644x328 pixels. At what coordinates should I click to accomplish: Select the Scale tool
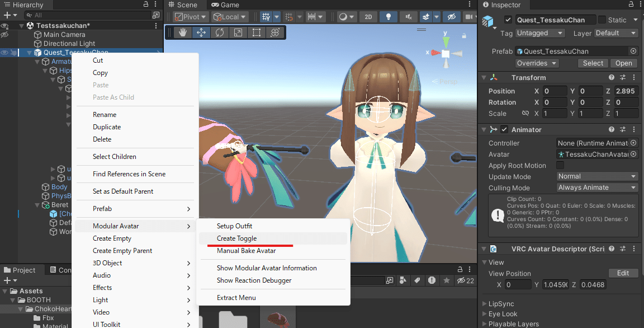pyautogui.click(x=238, y=32)
